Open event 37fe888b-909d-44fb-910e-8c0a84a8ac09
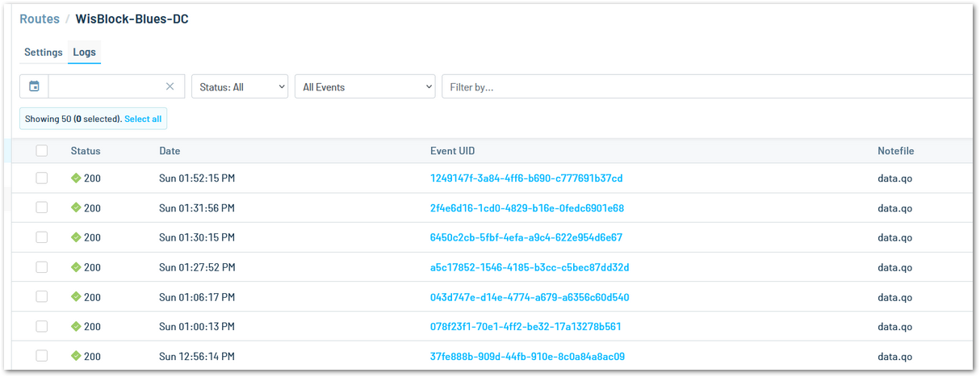Viewport: 980px width, 377px height. tap(527, 356)
